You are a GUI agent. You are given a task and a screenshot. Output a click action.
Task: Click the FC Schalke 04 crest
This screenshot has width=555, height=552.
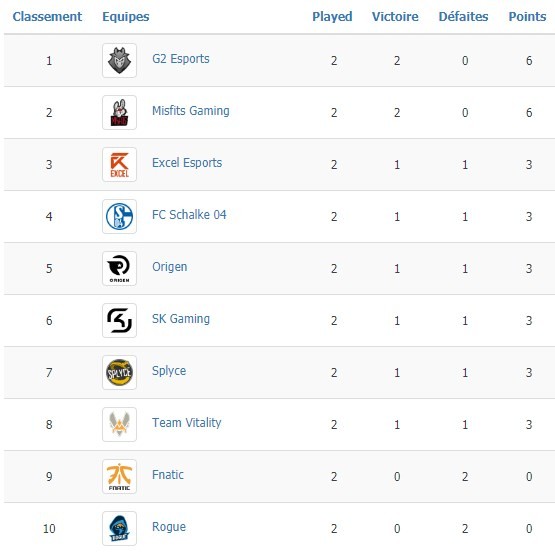[x=119, y=217]
